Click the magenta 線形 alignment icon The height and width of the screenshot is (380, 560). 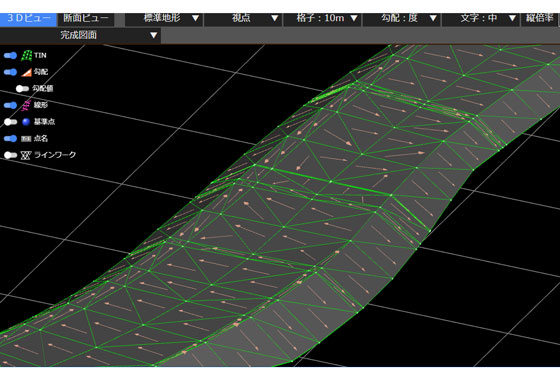pyautogui.click(x=26, y=105)
